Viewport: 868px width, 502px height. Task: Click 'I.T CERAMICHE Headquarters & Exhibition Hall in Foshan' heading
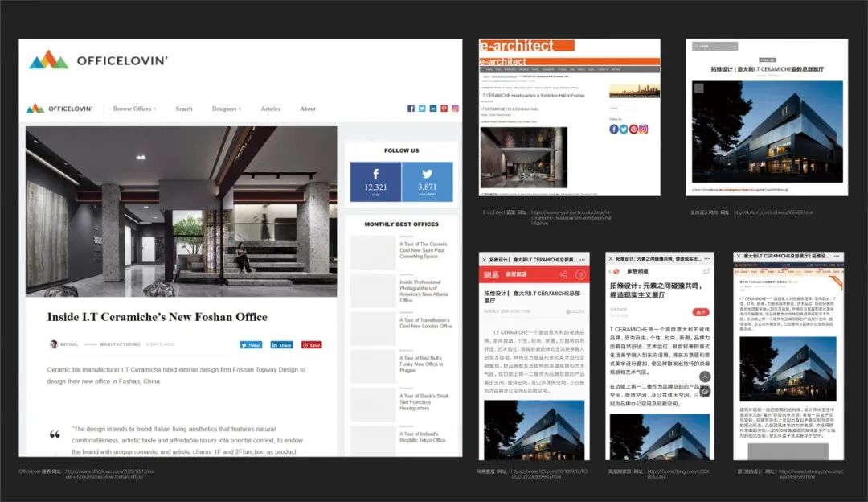tap(533, 95)
